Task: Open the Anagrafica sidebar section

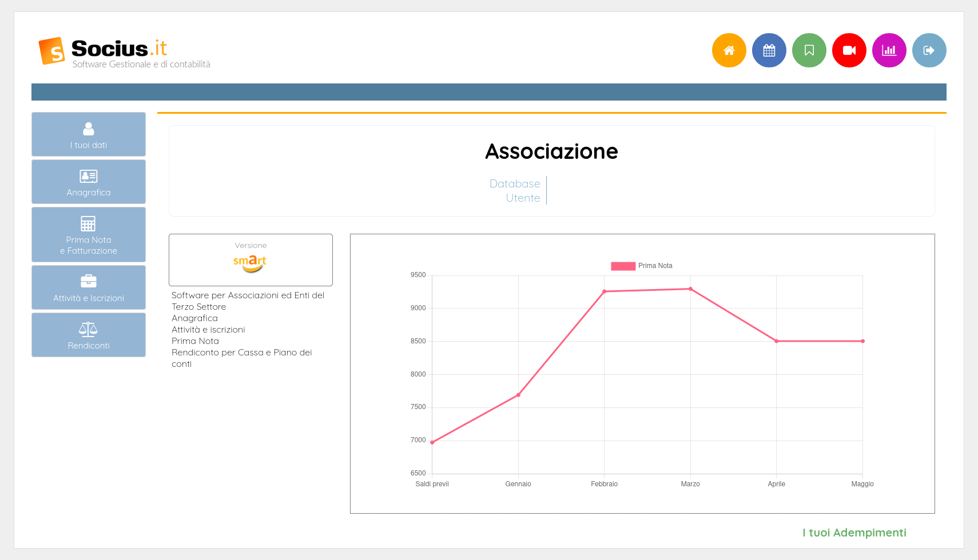Action: pyautogui.click(x=89, y=182)
